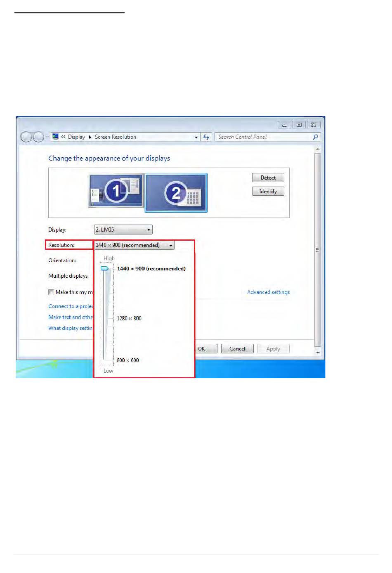
Task: Click Display in the breadcrumb path
Action: (x=76, y=137)
